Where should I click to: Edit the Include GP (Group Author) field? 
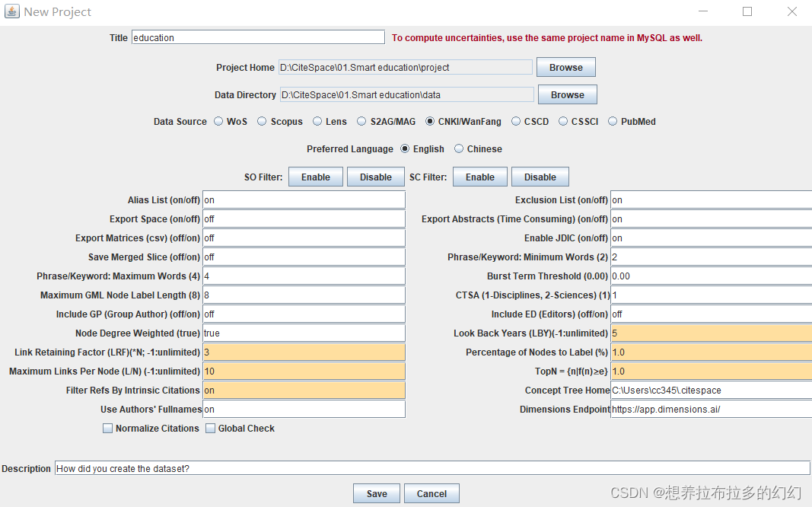pos(304,314)
